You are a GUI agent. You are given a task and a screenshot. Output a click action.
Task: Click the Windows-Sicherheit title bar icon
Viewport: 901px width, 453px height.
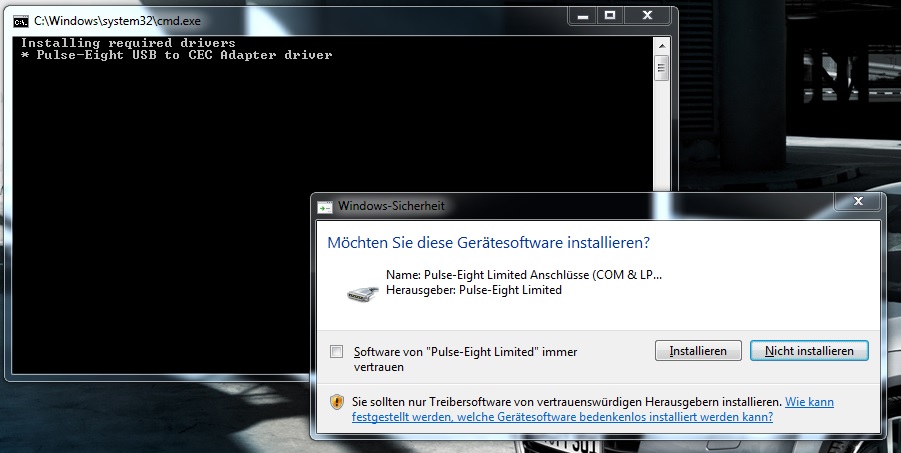coord(325,206)
